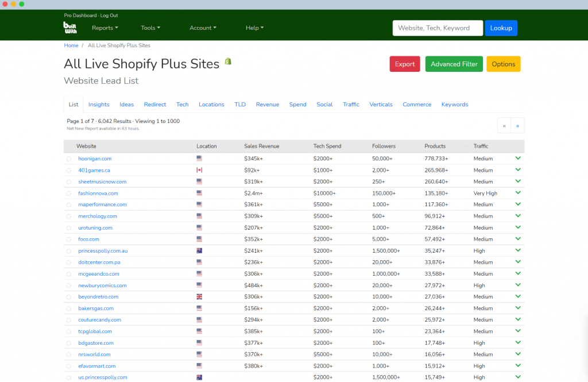Click the green chevron for hoonigan.com
The height and width of the screenshot is (382, 588).
(518, 158)
